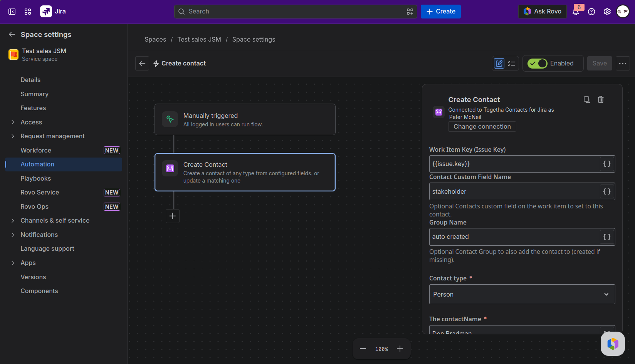Collapse the sidebar using top-left panel icon

12,12
